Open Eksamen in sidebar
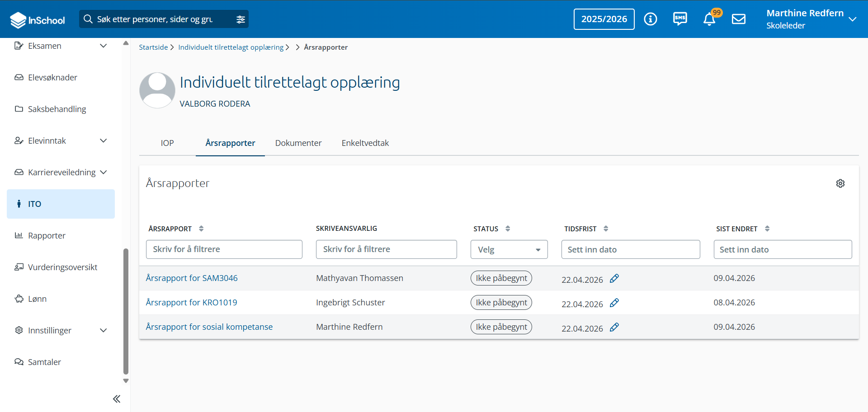Image resolution: width=868 pixels, height=412 pixels. (x=44, y=46)
